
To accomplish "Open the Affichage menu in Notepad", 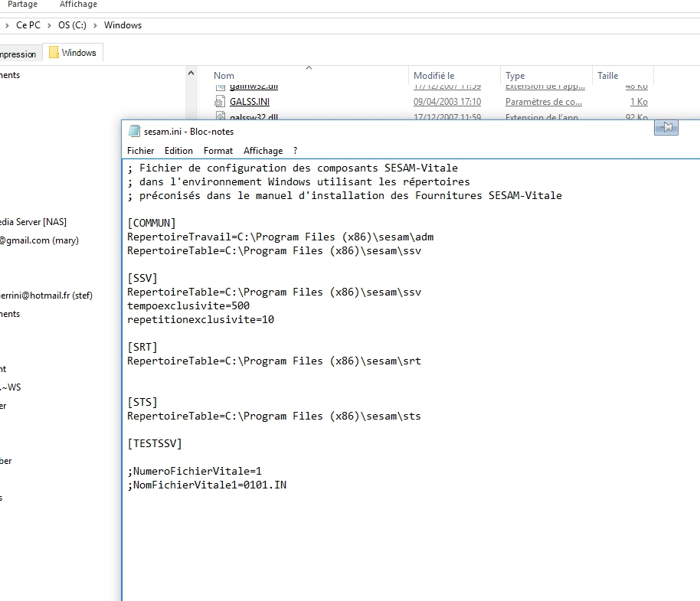I will [263, 151].
